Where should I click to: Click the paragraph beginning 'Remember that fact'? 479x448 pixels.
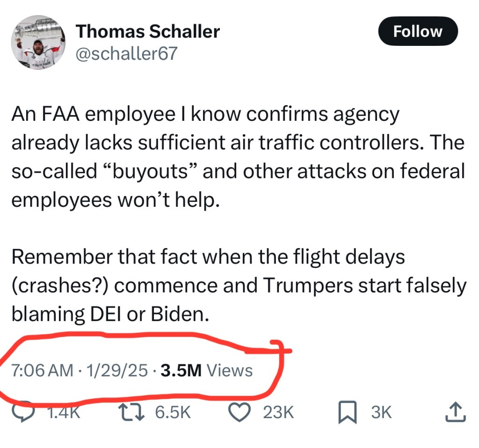click(x=238, y=286)
